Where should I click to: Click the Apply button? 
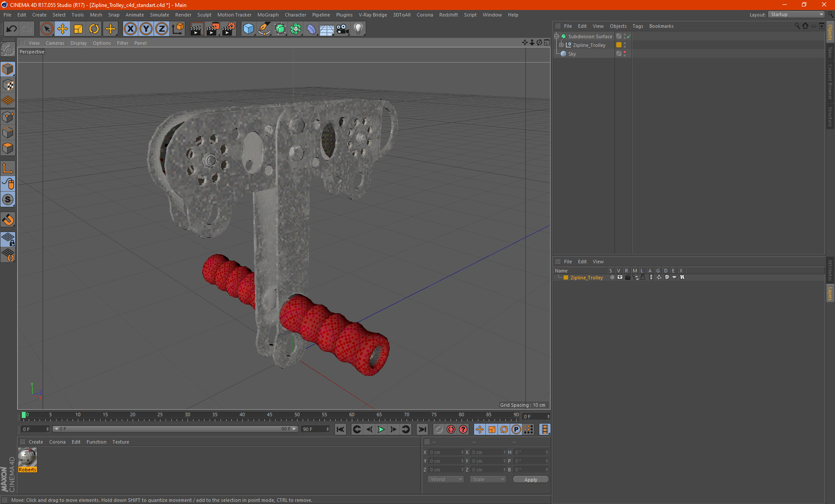531,480
